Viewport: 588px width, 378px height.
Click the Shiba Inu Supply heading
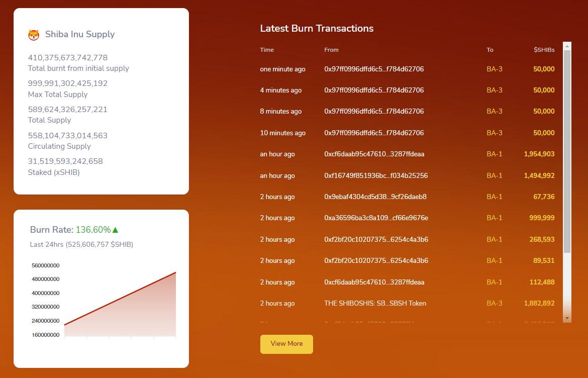(x=80, y=34)
